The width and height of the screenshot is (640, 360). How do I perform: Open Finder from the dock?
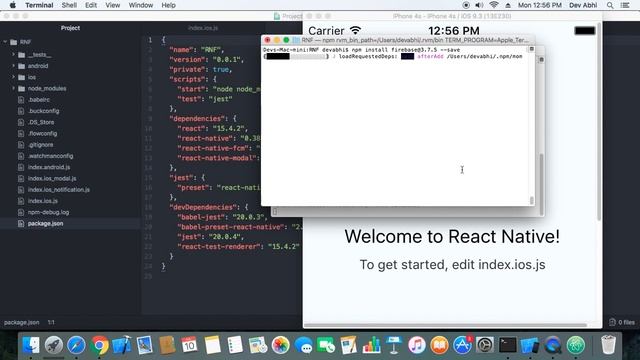point(31,345)
